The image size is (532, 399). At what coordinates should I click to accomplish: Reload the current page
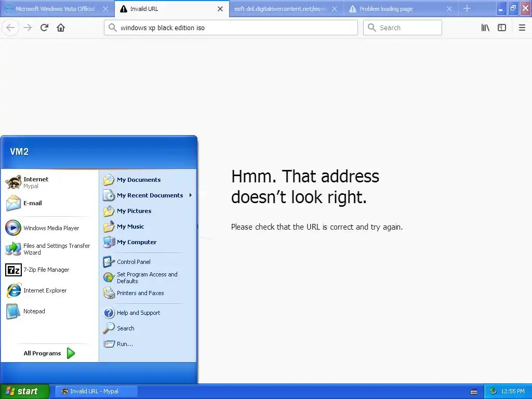[x=44, y=28]
